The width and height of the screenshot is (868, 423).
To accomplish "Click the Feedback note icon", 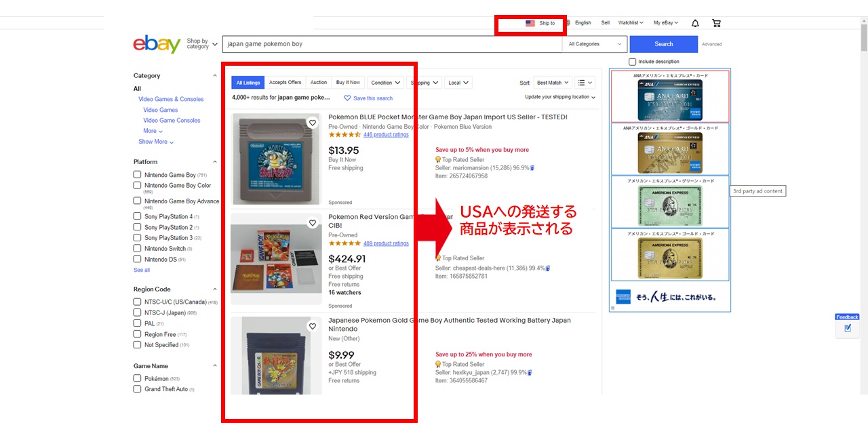I will 848,328.
